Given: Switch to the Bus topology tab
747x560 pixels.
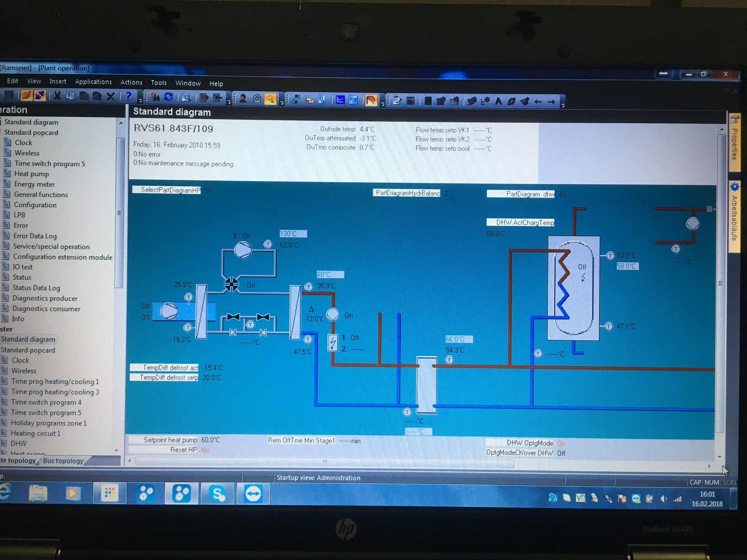Looking at the screenshot, I should pos(63,460).
